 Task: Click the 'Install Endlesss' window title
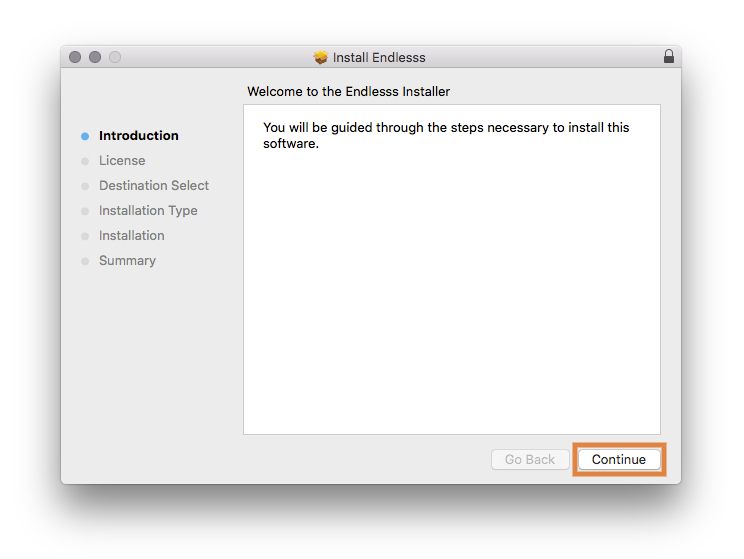tap(379, 57)
